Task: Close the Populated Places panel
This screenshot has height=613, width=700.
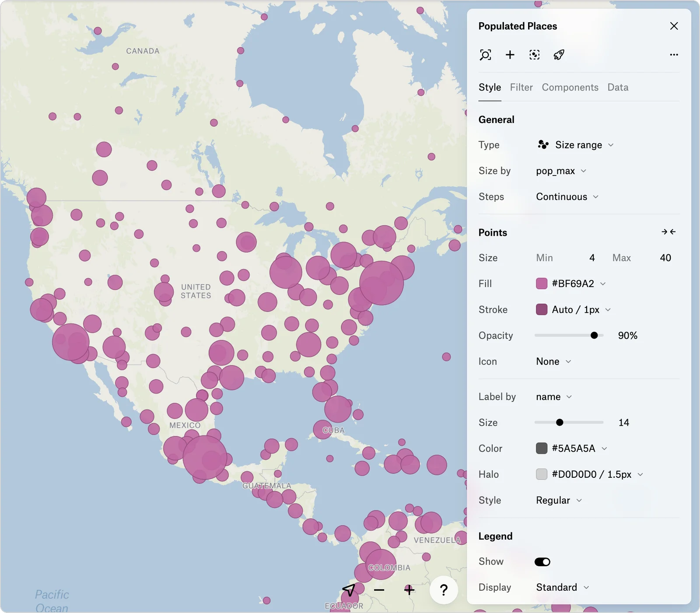Action: click(x=674, y=26)
